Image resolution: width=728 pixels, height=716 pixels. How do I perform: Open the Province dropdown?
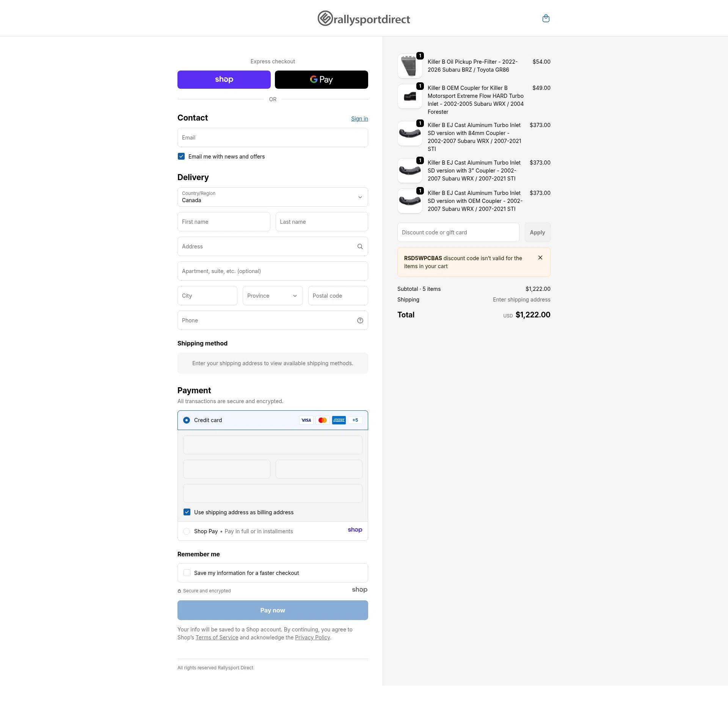point(272,295)
